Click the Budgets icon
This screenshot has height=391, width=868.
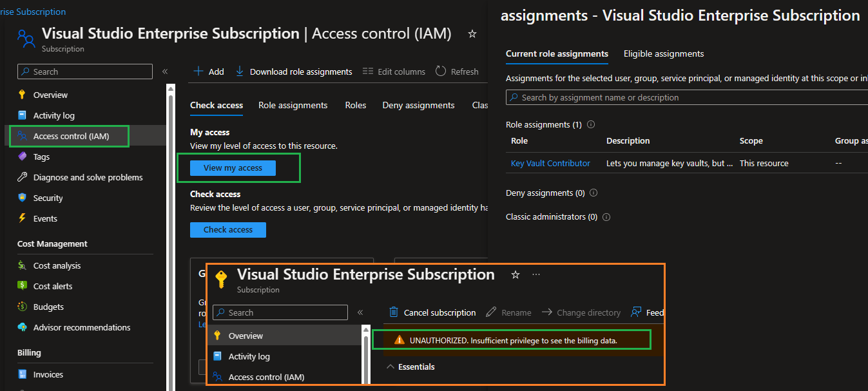22,307
